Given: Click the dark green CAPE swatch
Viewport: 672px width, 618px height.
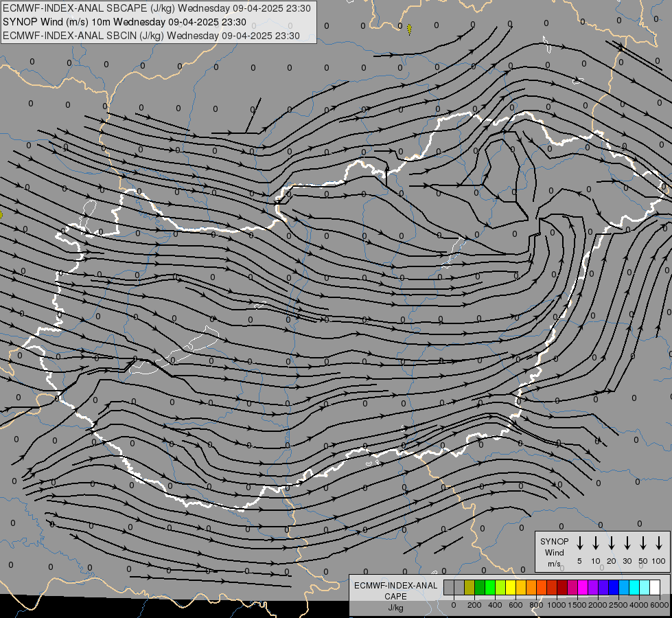Looking at the screenshot, I should click(480, 588).
